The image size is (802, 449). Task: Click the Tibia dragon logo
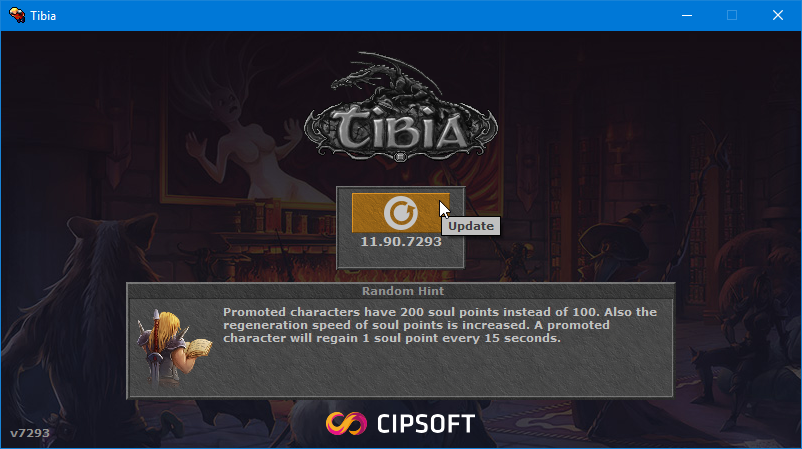[400, 106]
